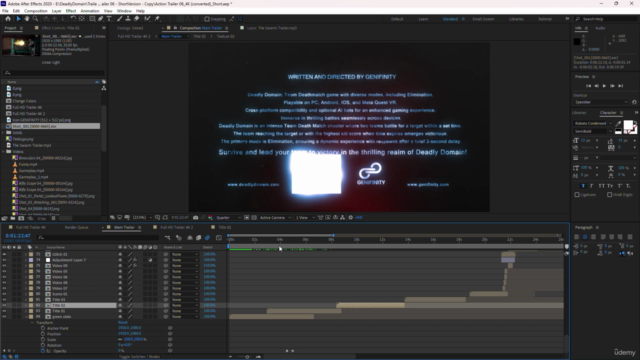The width and height of the screenshot is (640, 360).
Task: Select the Horizontal Type tool
Action: click(109, 19)
